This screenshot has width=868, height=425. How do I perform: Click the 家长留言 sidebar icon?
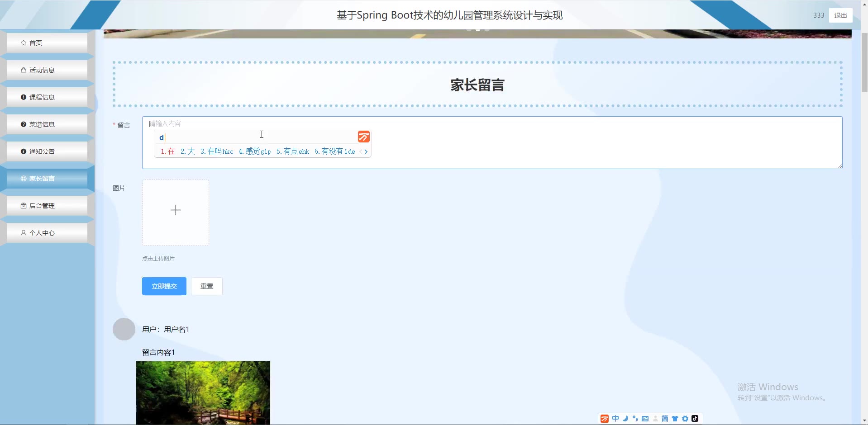pyautogui.click(x=24, y=179)
